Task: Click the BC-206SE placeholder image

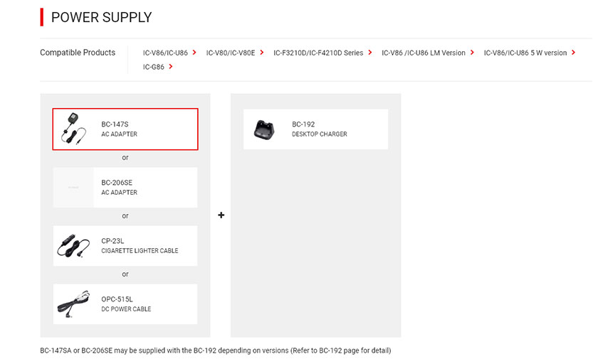Action: [x=73, y=187]
